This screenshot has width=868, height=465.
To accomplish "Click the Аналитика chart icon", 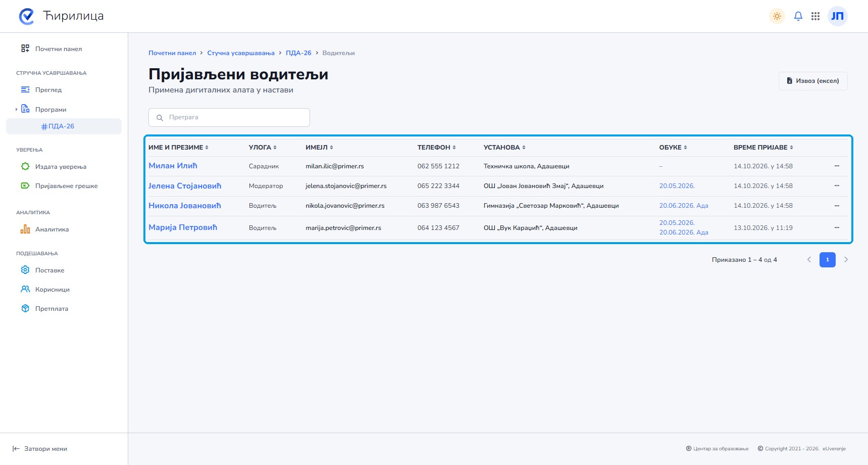I will click(25, 229).
